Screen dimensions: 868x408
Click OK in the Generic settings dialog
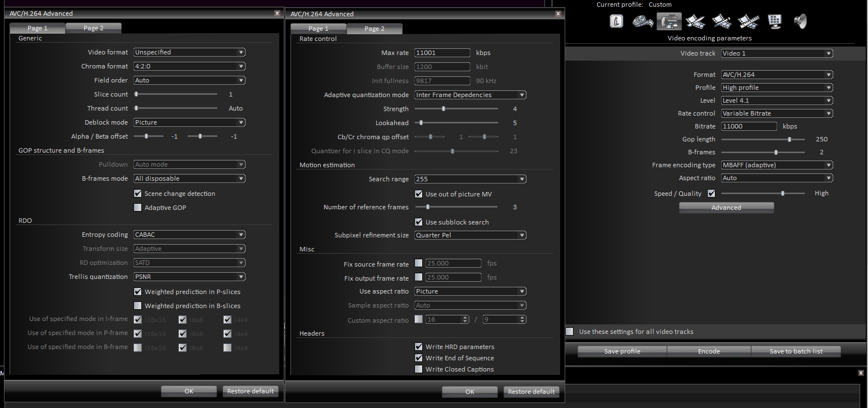coord(189,391)
